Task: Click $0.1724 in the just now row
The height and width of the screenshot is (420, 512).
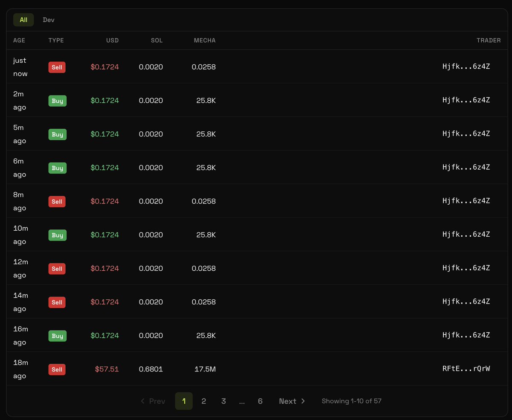Action: (105, 67)
